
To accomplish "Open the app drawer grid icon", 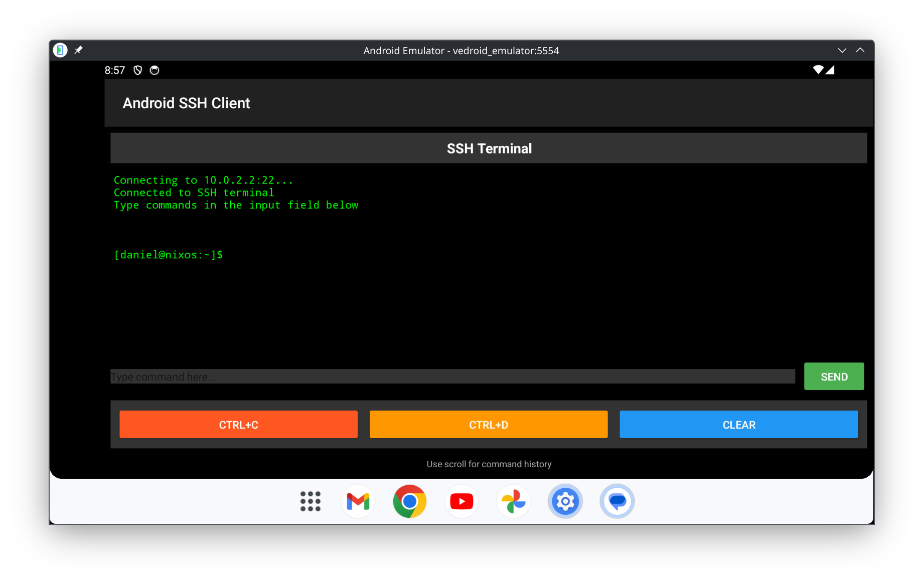I will [x=310, y=501].
